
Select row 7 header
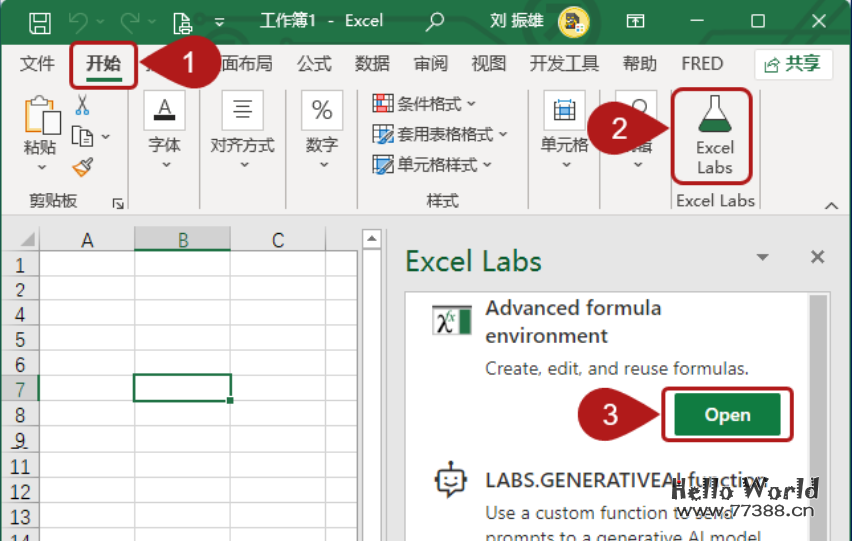20,389
